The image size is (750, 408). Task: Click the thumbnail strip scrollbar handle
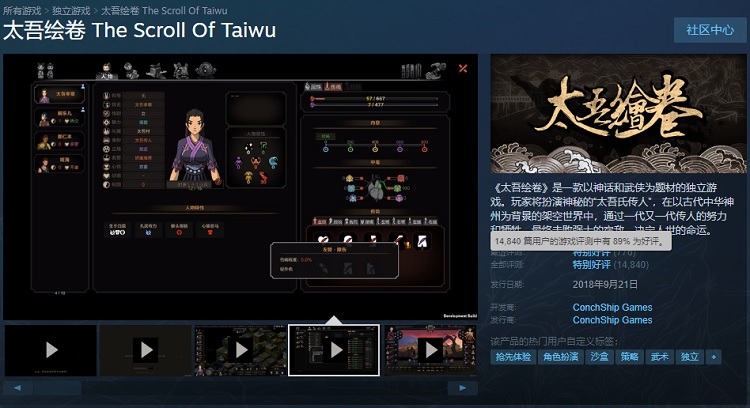pyautogui.click(x=57, y=388)
